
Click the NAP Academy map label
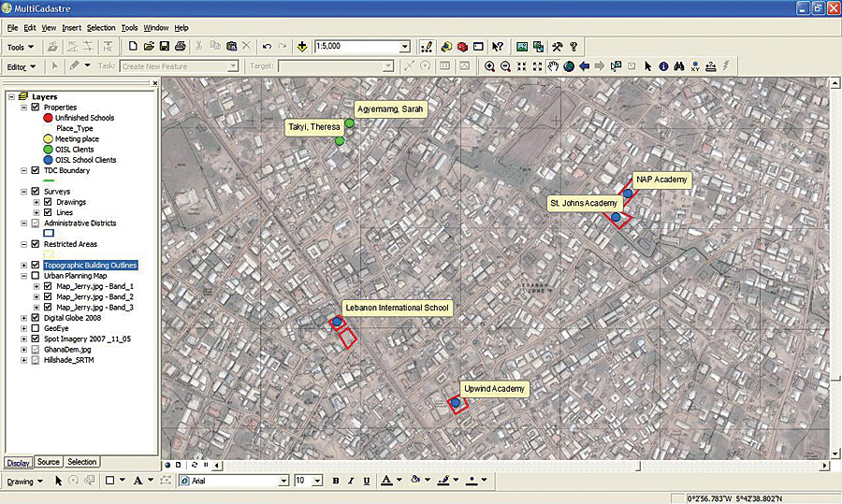point(661,180)
